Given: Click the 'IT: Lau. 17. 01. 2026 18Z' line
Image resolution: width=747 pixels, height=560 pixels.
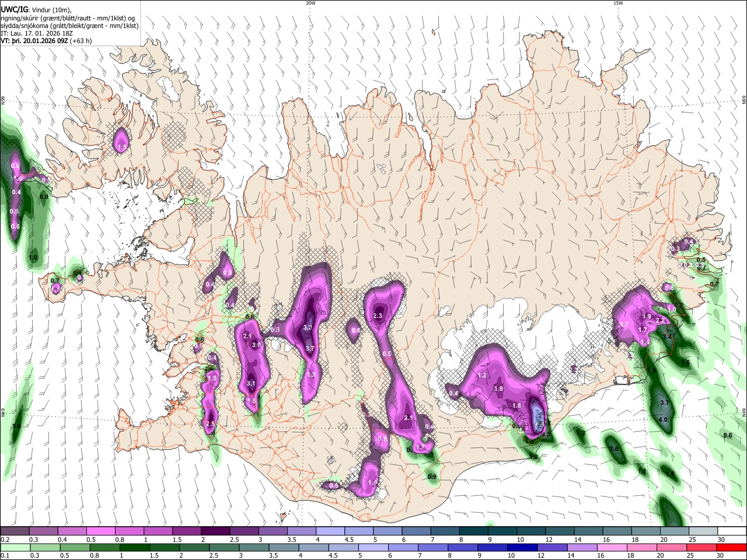Looking at the screenshot, I should [x=37, y=33].
